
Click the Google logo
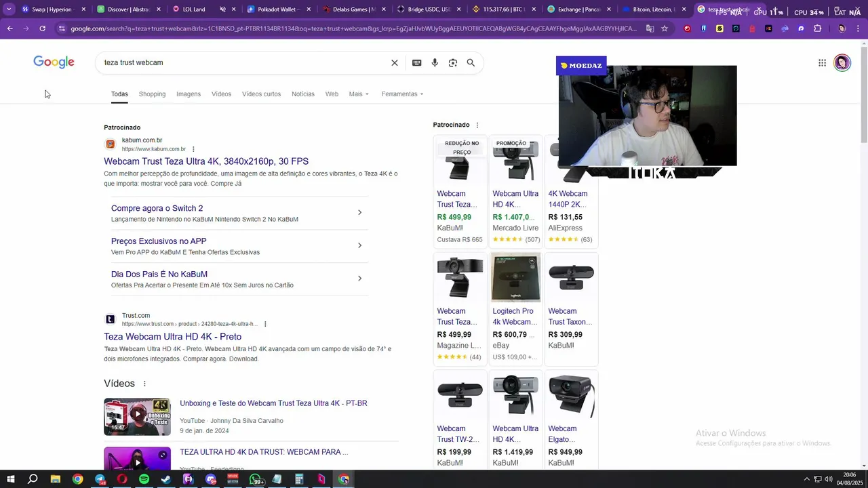click(54, 62)
